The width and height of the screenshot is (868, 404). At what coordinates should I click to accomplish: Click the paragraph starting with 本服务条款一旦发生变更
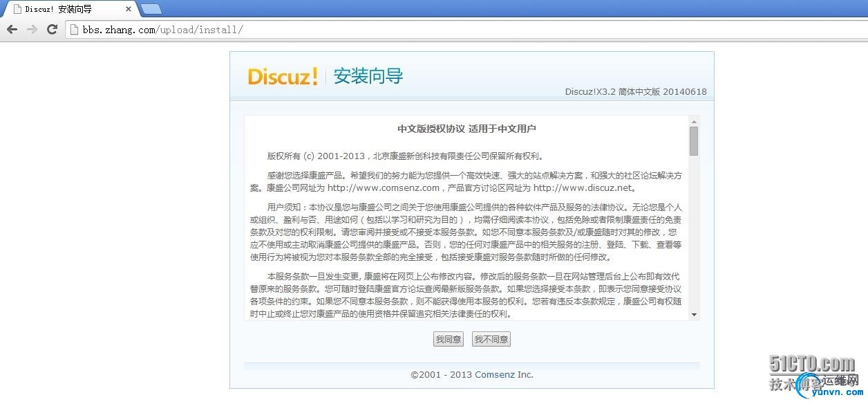click(466, 295)
